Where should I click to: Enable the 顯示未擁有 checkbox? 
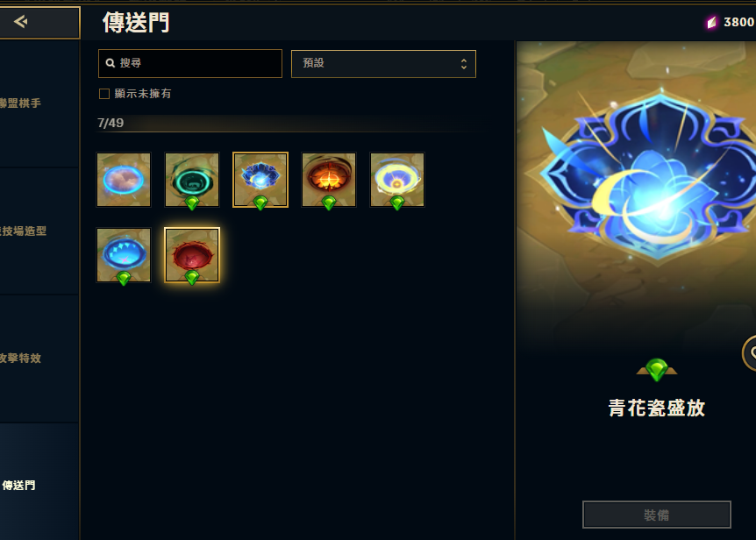pyautogui.click(x=104, y=94)
